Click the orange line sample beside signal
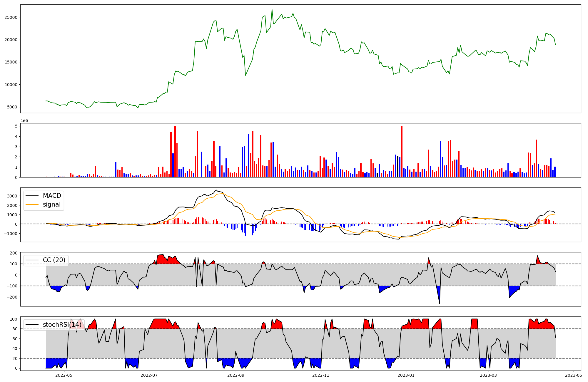 coord(32,205)
